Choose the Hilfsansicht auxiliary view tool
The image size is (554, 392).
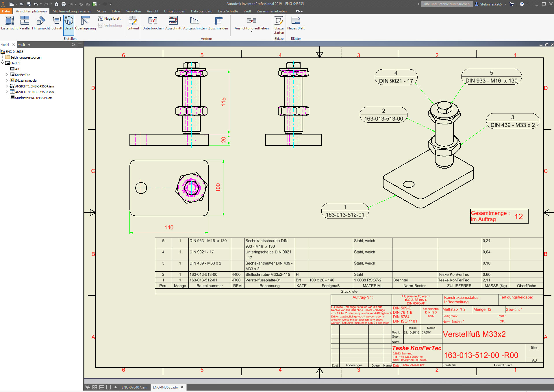point(41,23)
